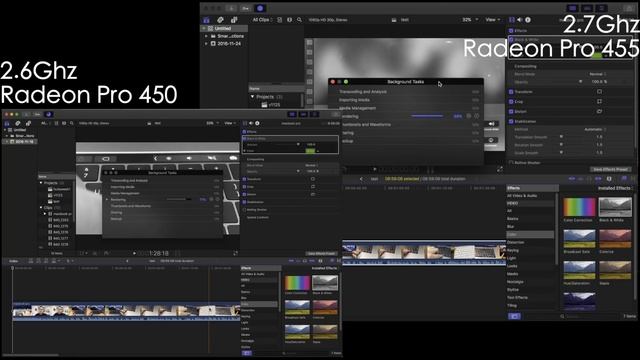This screenshot has height=360, width=640.
Task: Open All Clips filter dropdown in right window
Action: [x=262, y=20]
